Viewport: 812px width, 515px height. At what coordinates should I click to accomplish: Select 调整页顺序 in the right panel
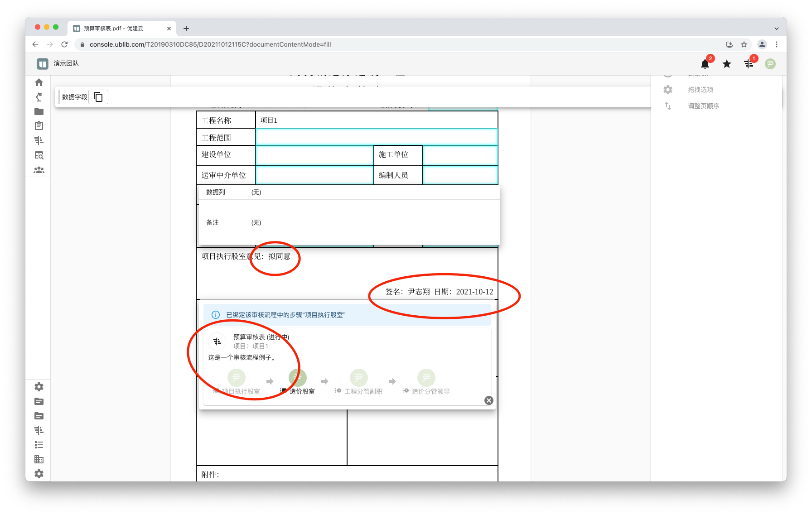pos(703,106)
